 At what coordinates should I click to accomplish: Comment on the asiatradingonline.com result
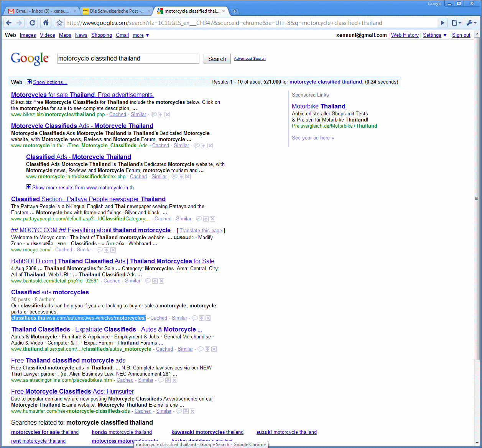click(161, 380)
